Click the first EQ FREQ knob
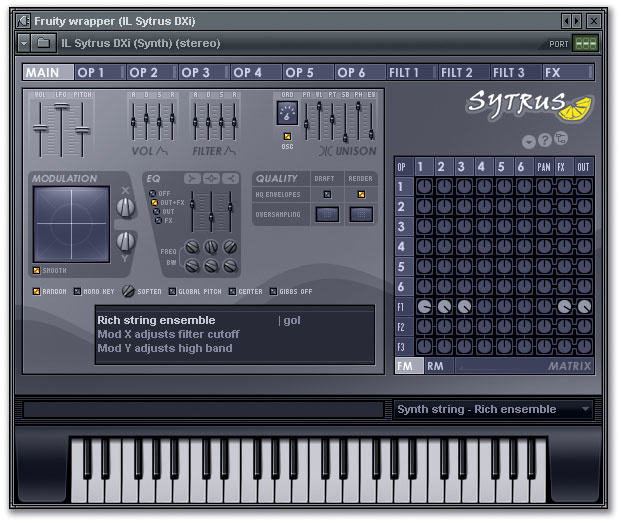Image resolution: width=621 pixels, height=523 pixels. click(192, 247)
